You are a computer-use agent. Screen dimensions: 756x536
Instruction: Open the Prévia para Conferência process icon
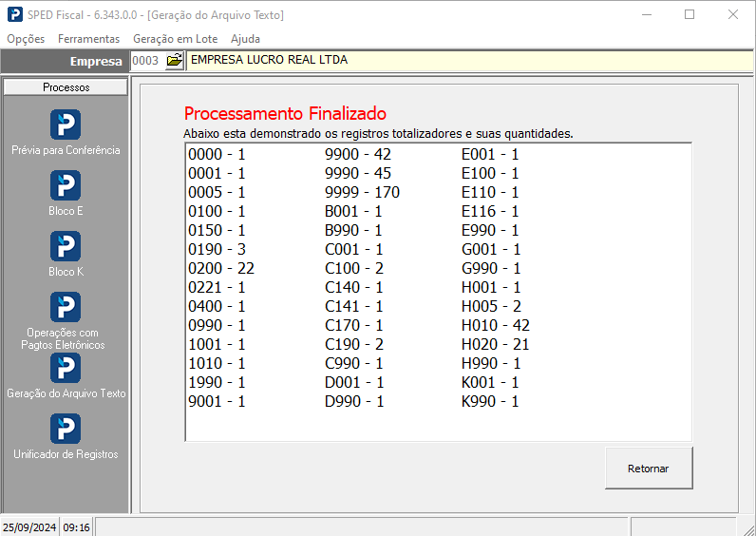click(66, 124)
